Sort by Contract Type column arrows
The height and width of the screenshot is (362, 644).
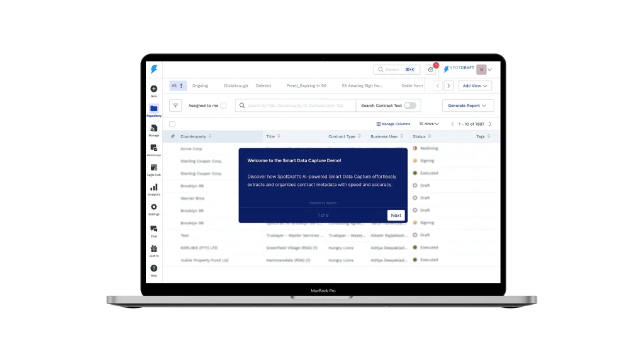359,136
